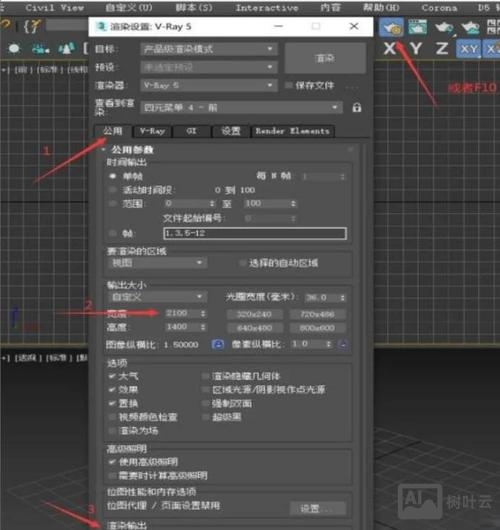
Task: Enable 渲染隐藏几何体 checkbox
Action: [x=205, y=376]
